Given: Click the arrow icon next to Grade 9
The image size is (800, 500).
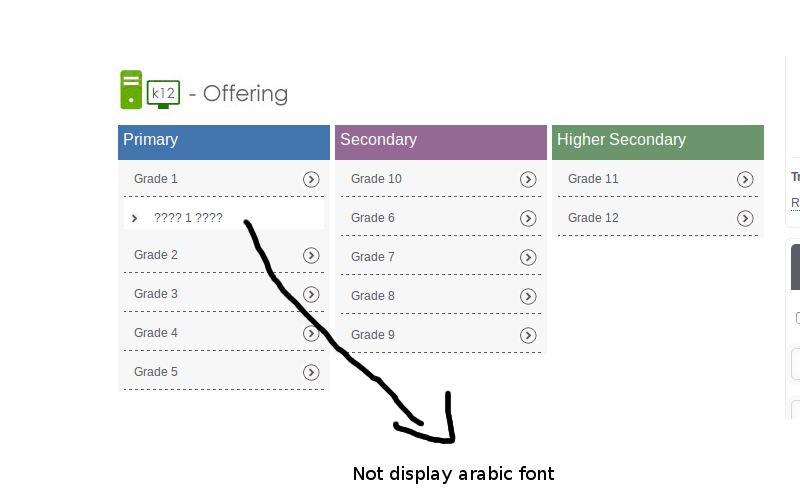Looking at the screenshot, I should point(528,335).
